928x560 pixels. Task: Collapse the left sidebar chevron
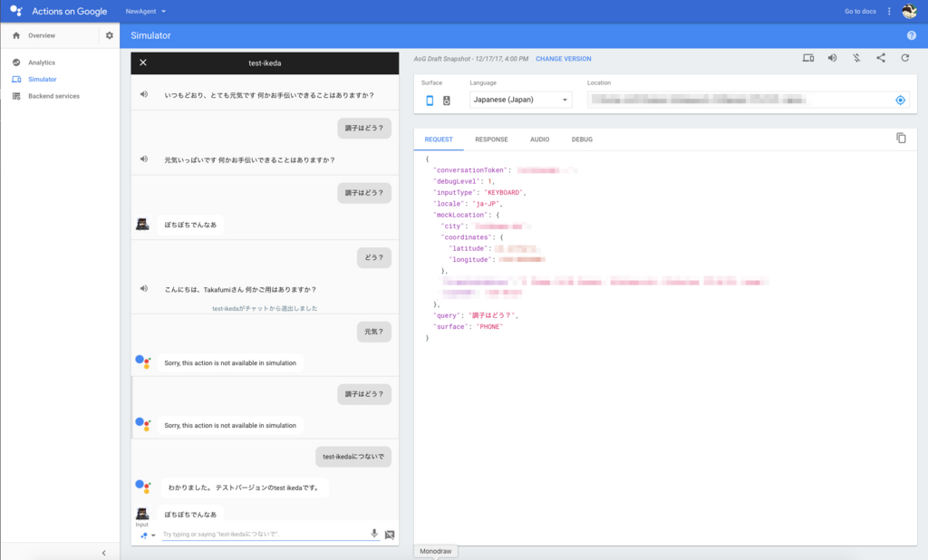(103, 553)
